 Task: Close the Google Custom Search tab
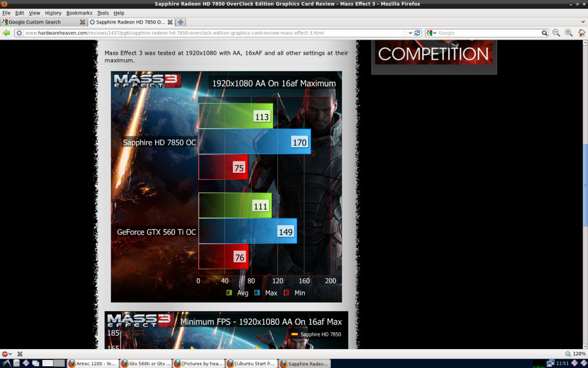[x=83, y=22]
